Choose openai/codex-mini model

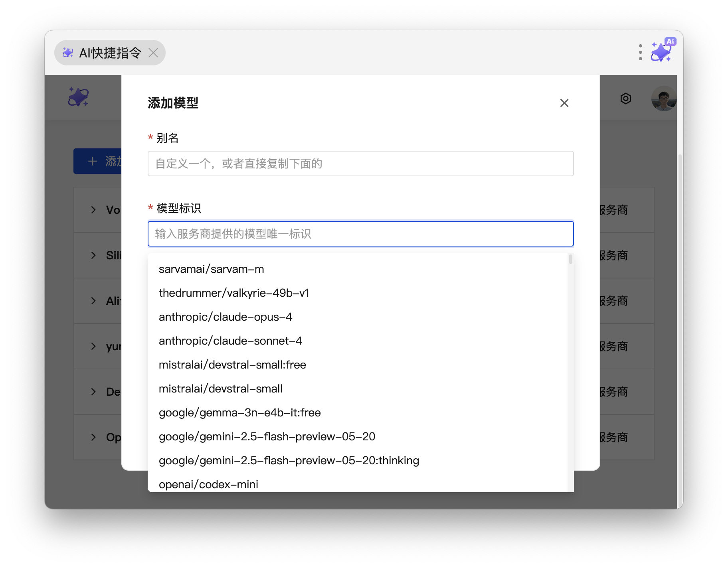(357, 483)
